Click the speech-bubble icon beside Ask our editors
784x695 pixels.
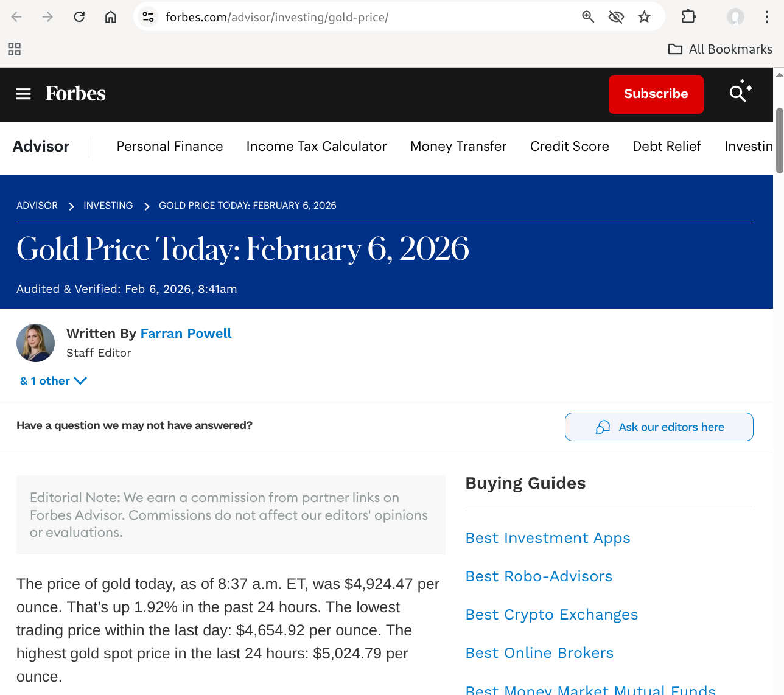(x=602, y=427)
